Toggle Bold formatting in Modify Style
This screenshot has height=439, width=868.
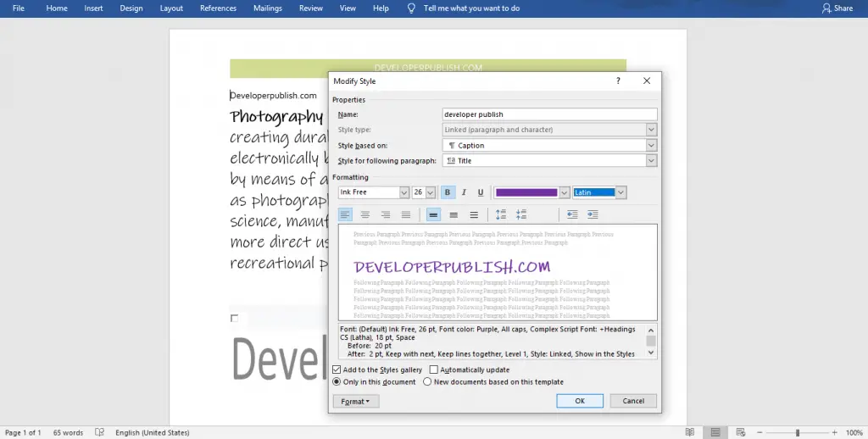(448, 192)
